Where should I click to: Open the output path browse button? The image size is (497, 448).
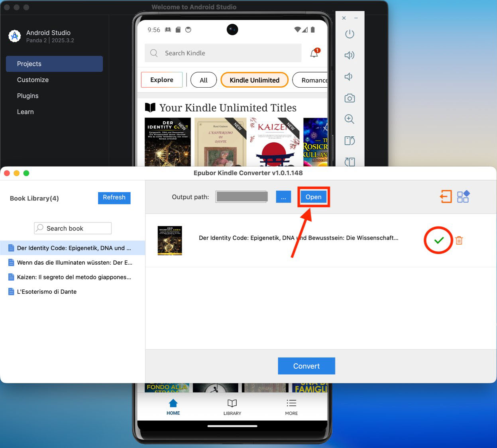[283, 196]
